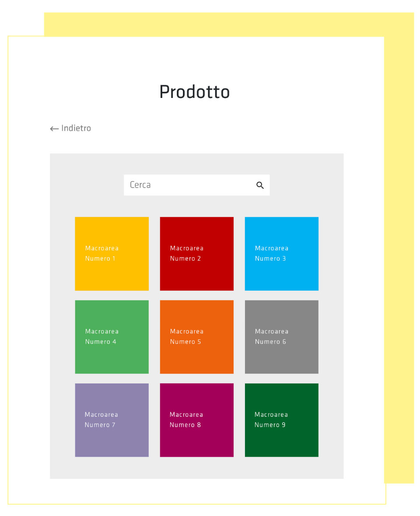Open the red Macroarea Numero 2 tile

[x=197, y=254]
